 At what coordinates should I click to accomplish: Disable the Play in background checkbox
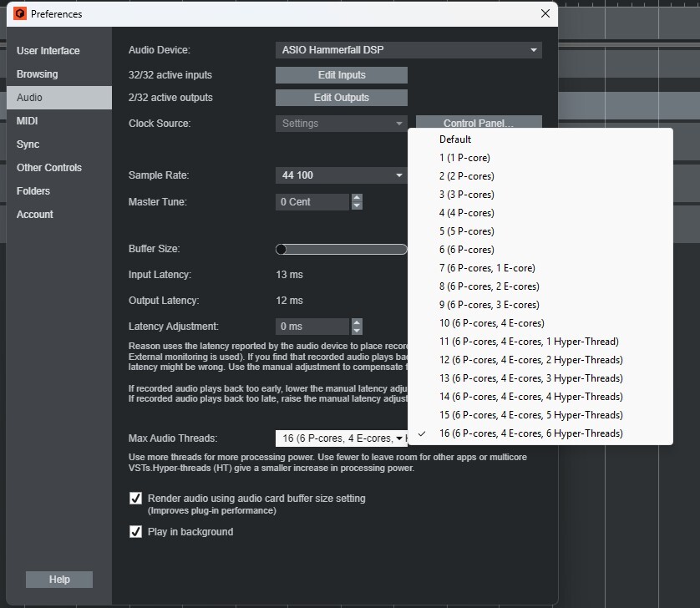pyautogui.click(x=135, y=532)
